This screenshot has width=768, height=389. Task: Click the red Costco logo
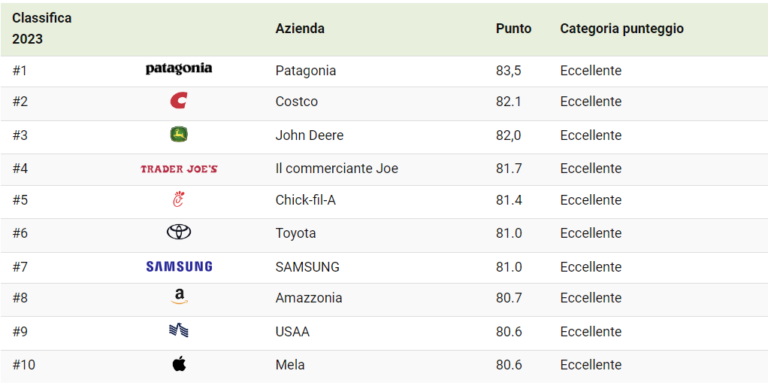(179, 100)
